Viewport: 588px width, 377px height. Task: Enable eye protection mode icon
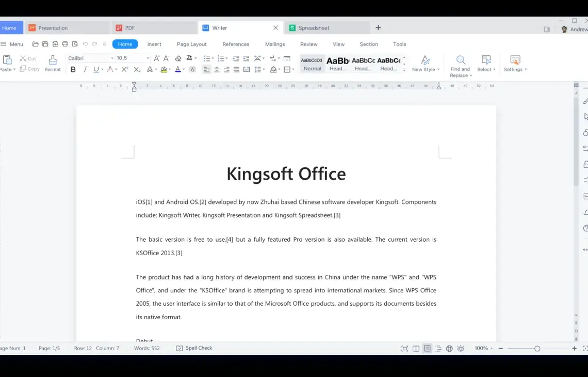click(x=461, y=349)
